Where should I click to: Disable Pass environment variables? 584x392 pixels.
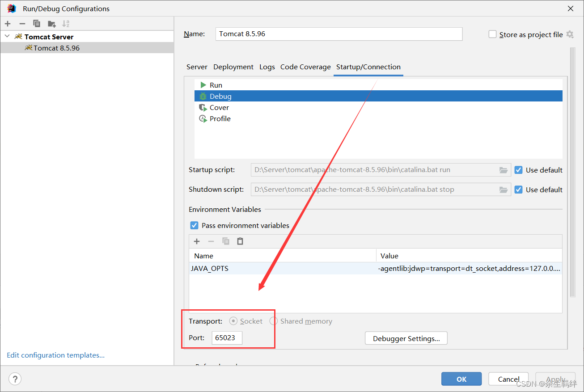coord(194,225)
